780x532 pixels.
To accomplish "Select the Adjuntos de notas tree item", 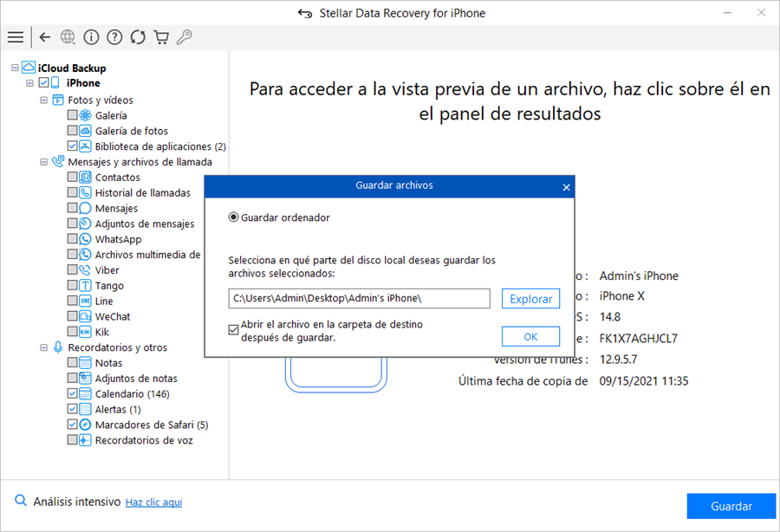I will coord(136,379).
